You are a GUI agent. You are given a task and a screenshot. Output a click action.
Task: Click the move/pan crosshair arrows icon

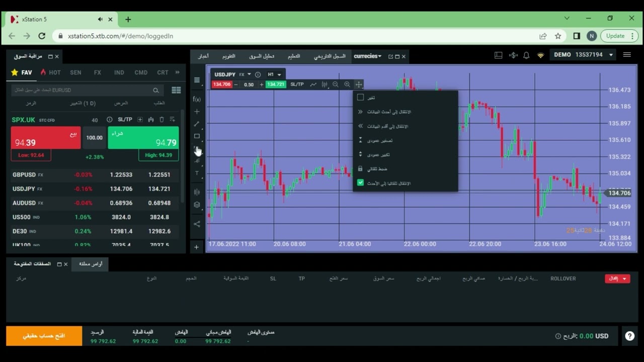click(358, 84)
